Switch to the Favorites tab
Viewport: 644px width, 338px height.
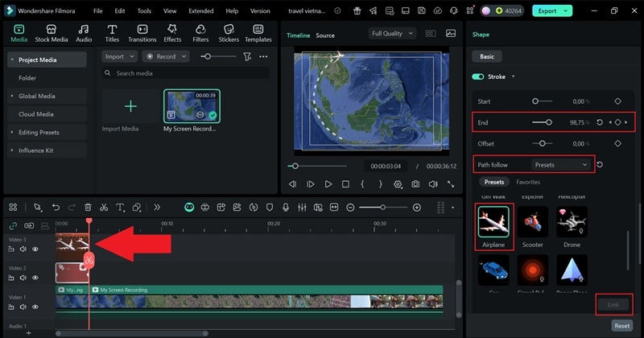528,182
